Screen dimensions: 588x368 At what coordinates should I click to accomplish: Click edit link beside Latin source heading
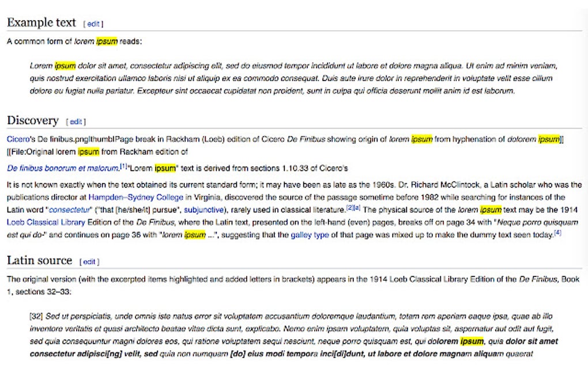pyautogui.click(x=89, y=261)
